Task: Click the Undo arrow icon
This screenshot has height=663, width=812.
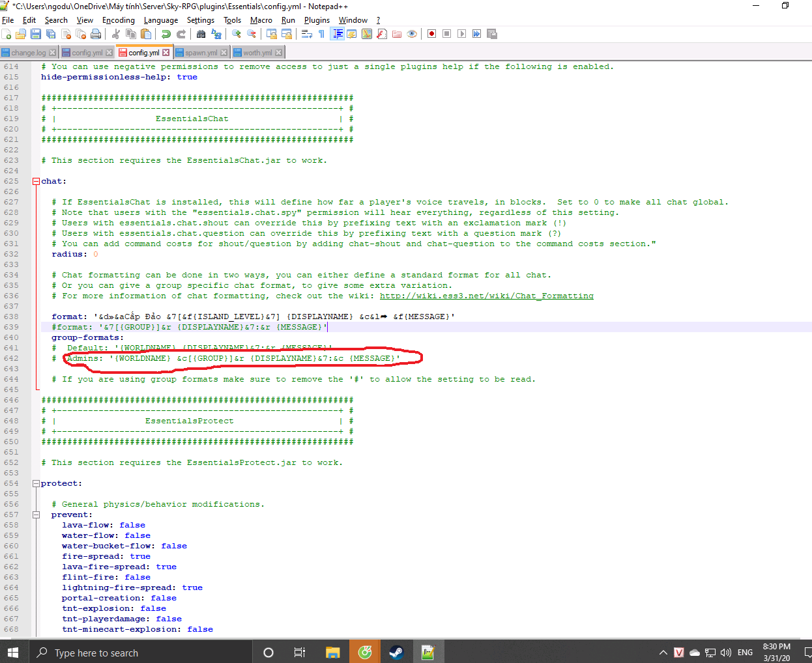Action: click(x=166, y=34)
